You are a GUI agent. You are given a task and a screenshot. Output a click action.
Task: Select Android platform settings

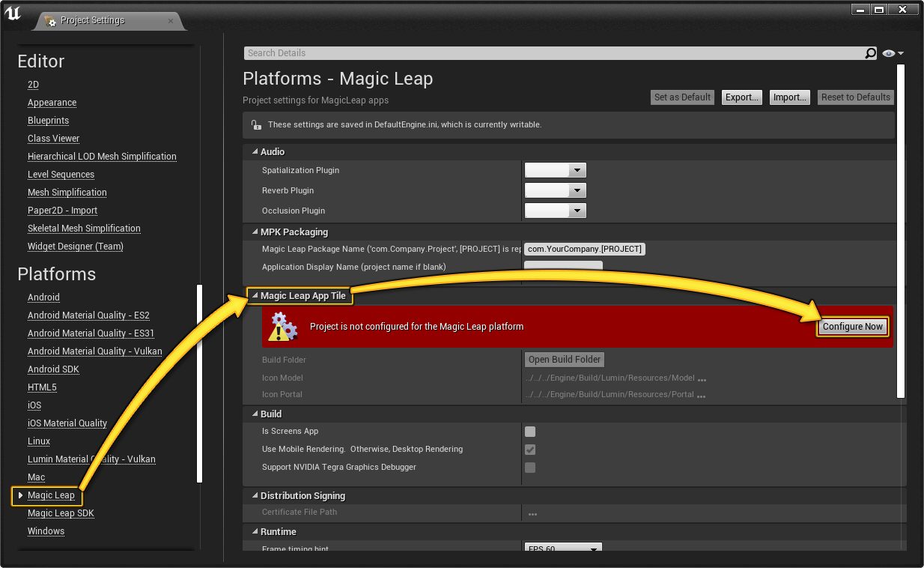click(43, 297)
